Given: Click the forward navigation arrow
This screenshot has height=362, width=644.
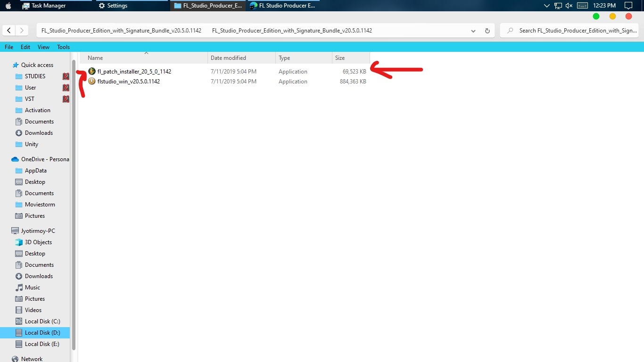Looking at the screenshot, I should (22, 30).
